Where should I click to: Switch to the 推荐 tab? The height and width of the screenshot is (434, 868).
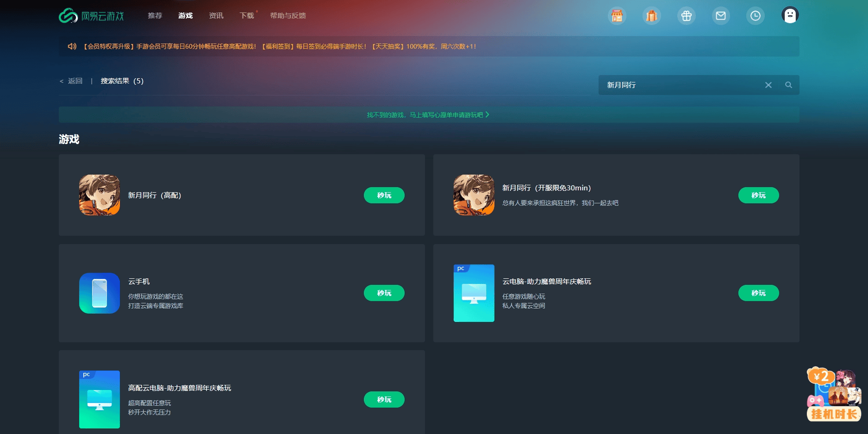(155, 16)
